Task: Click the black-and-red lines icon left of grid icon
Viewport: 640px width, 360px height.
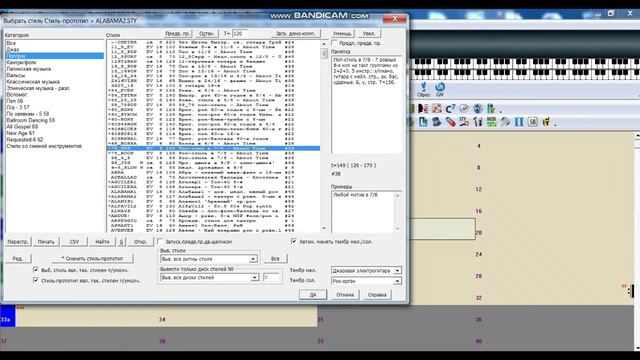Action: [x=423, y=109]
